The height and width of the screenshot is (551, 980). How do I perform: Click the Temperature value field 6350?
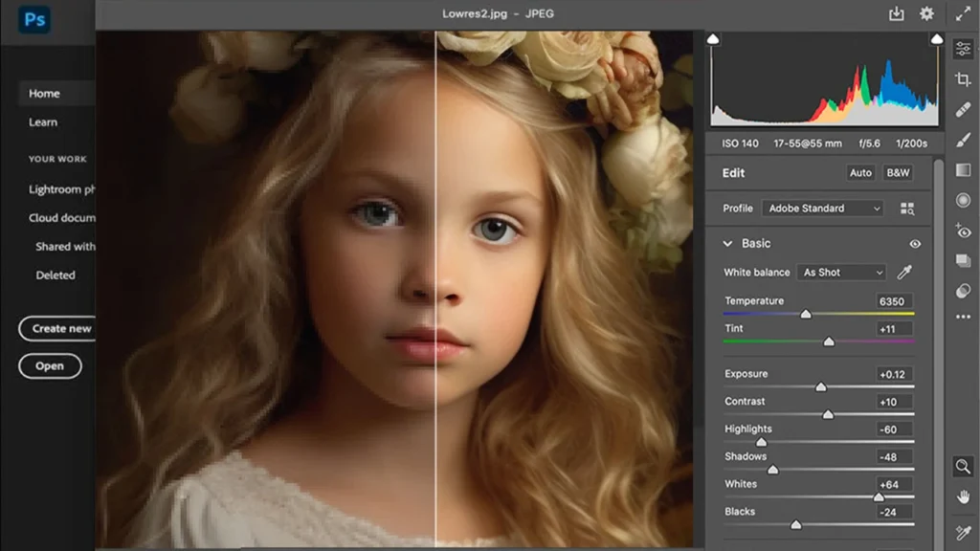tap(894, 301)
